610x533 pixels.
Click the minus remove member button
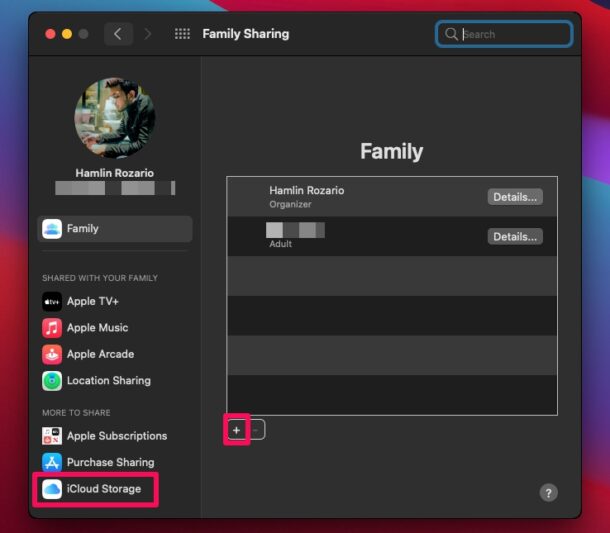coord(256,430)
